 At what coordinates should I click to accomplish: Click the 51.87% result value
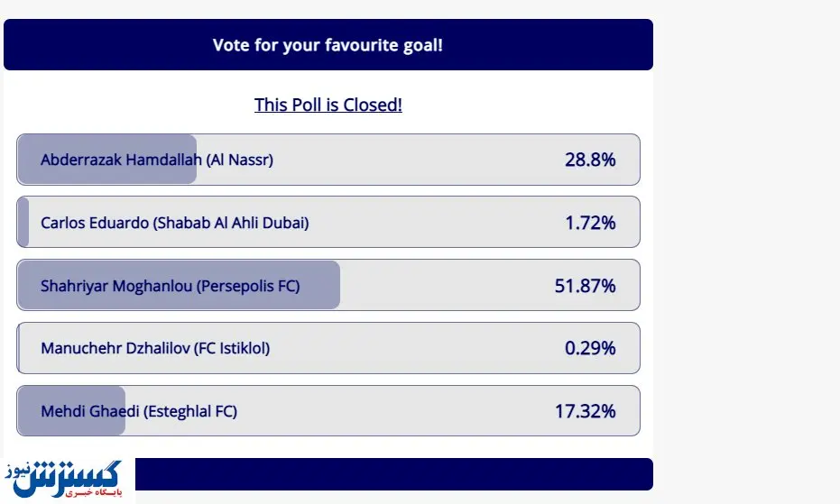coord(585,286)
